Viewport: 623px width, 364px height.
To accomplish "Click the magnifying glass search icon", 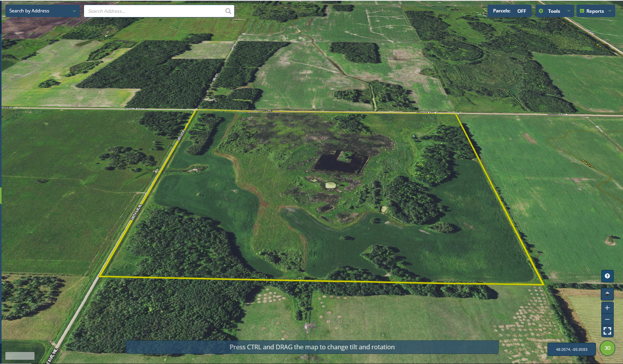I will [x=228, y=11].
